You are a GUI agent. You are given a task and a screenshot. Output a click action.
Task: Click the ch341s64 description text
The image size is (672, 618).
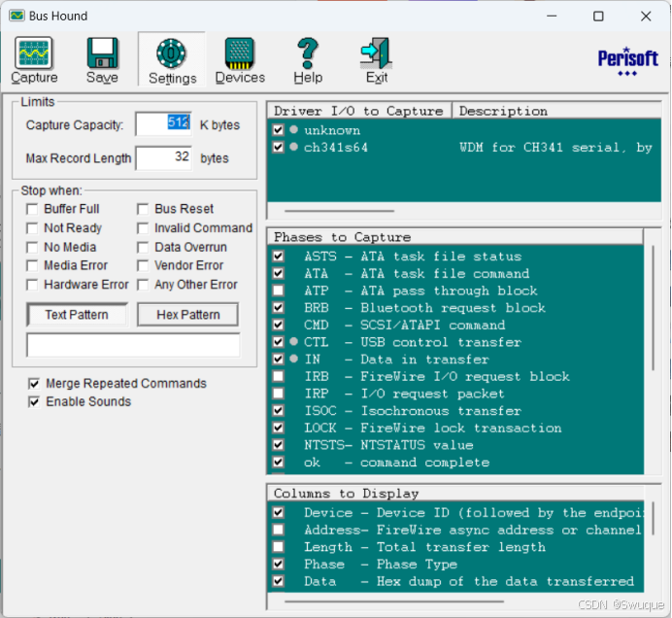click(x=555, y=148)
